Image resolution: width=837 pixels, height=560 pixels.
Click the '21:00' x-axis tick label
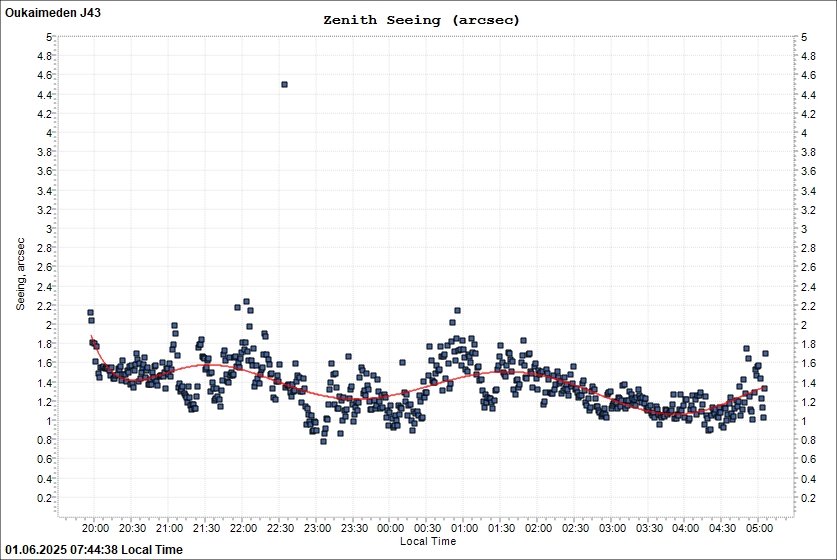pos(169,528)
